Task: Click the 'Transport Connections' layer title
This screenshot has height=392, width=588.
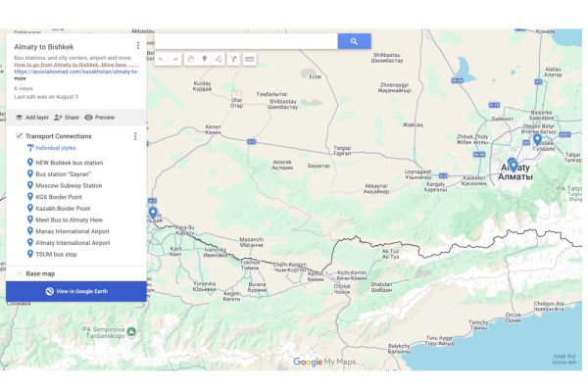Action: 59,136
